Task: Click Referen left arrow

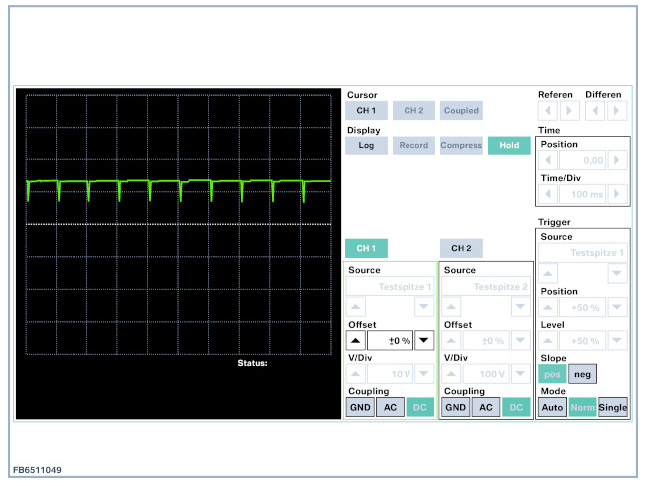Action: pyautogui.click(x=547, y=111)
